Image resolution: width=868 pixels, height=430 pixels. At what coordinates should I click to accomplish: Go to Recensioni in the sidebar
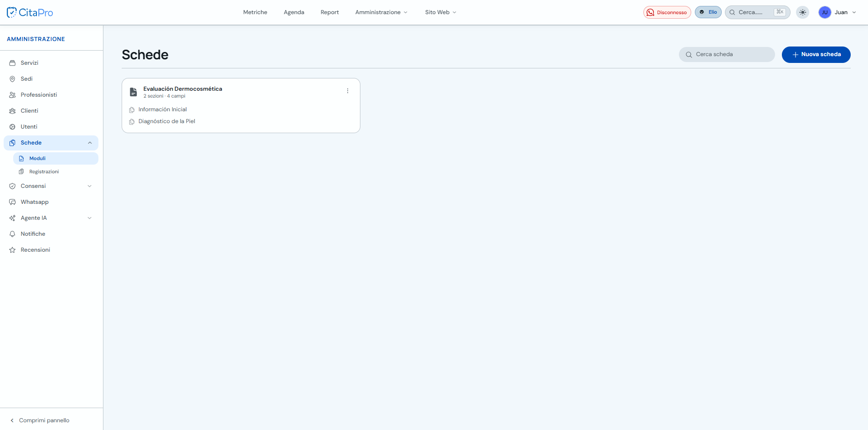(x=51, y=250)
